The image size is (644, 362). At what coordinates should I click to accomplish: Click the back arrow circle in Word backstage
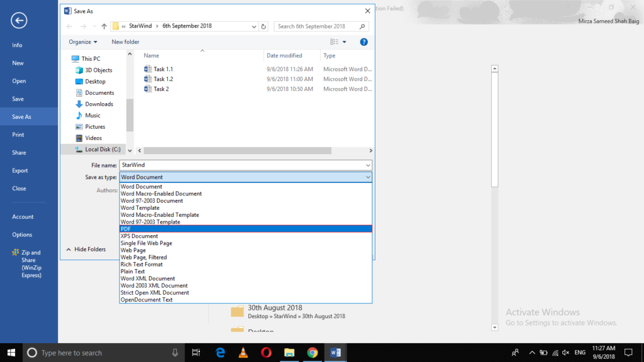click(x=18, y=21)
